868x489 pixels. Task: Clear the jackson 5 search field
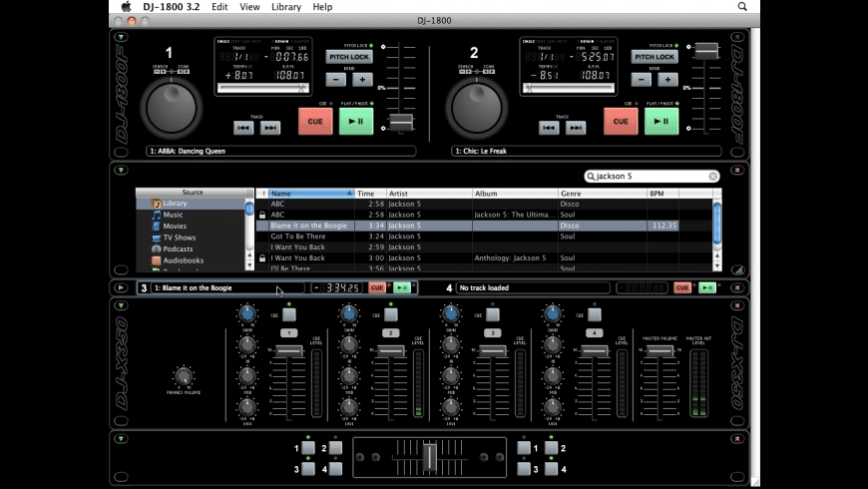click(713, 177)
